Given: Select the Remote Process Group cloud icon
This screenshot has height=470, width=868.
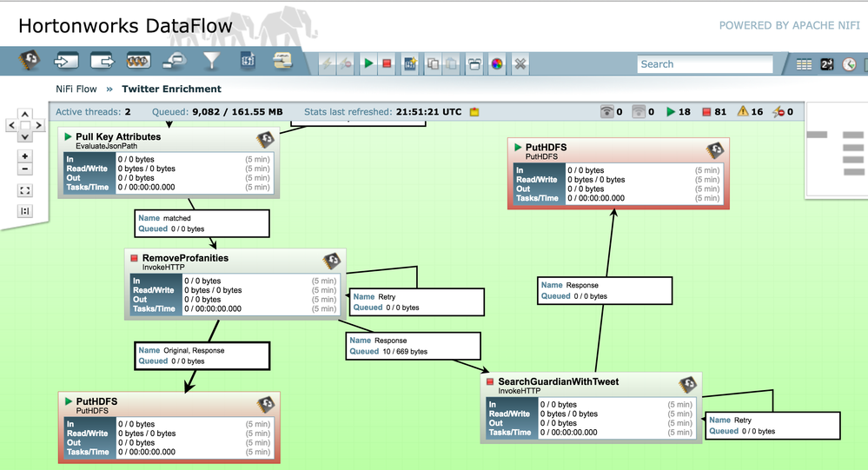Looking at the screenshot, I should [x=175, y=61].
